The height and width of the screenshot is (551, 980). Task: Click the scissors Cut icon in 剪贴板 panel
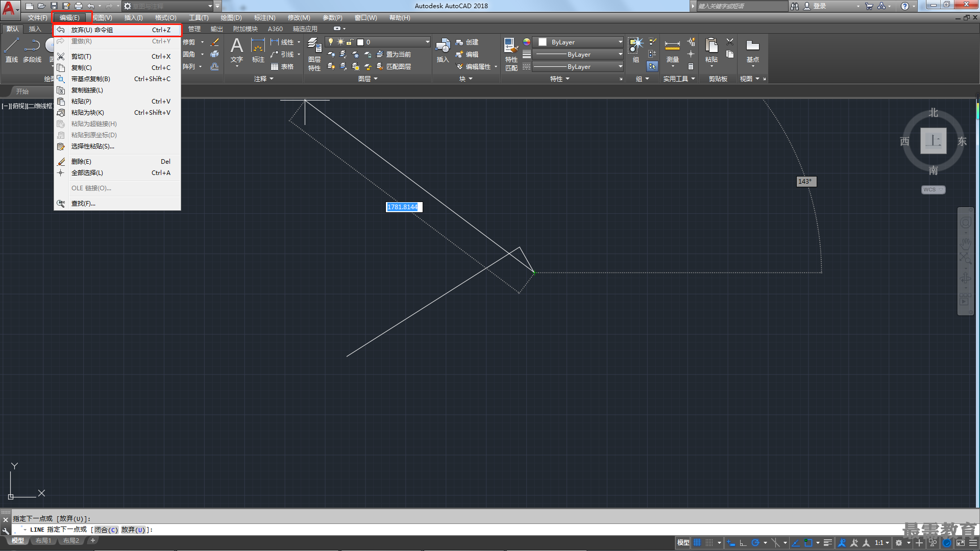tap(730, 42)
